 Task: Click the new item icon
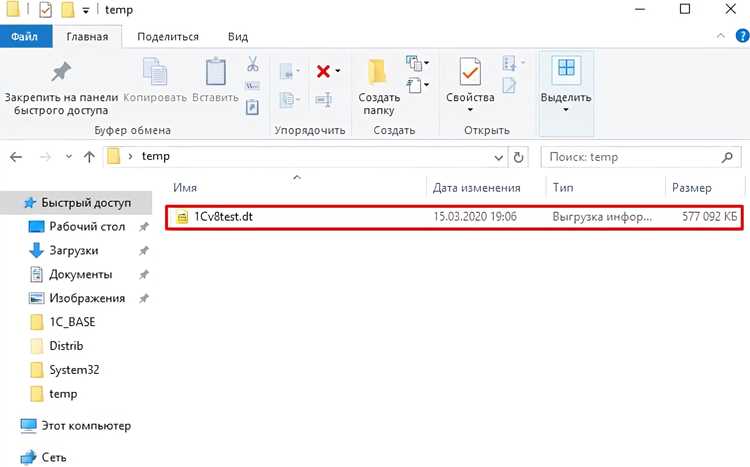point(414,63)
